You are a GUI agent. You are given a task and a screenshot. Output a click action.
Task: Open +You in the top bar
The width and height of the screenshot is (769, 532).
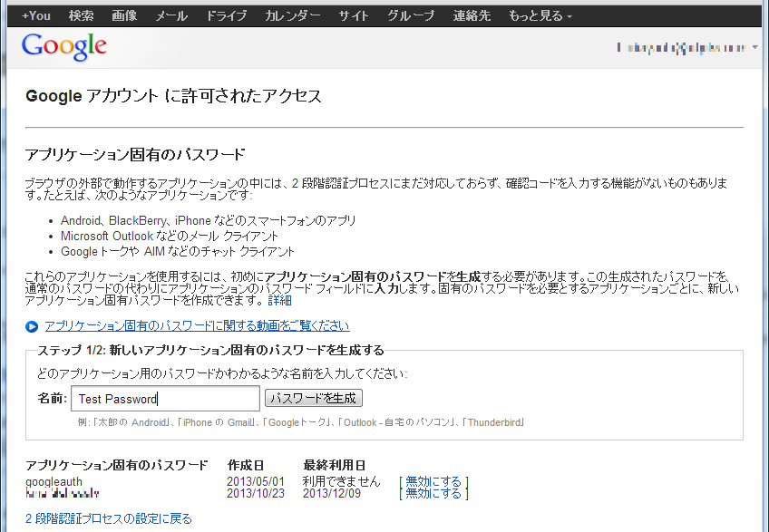pyautogui.click(x=35, y=16)
